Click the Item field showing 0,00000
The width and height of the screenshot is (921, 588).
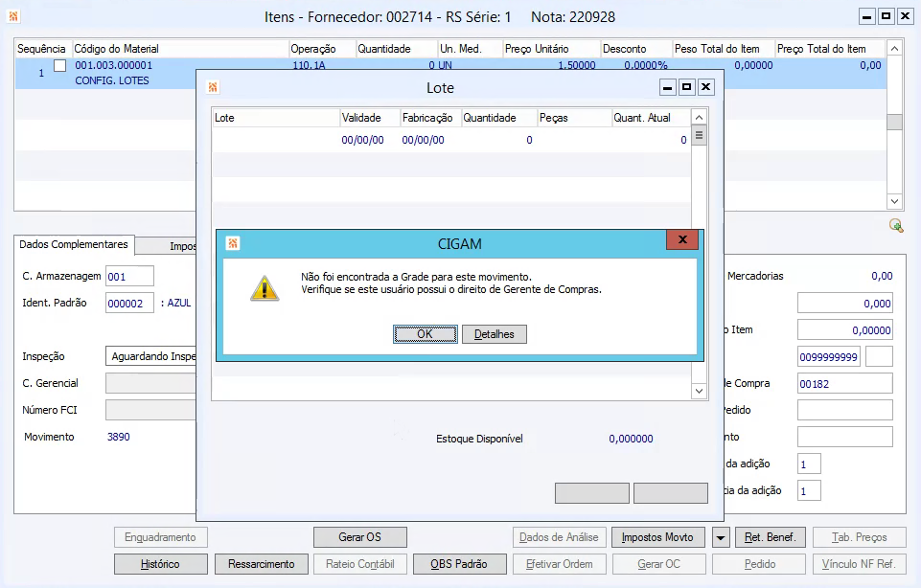(844, 330)
